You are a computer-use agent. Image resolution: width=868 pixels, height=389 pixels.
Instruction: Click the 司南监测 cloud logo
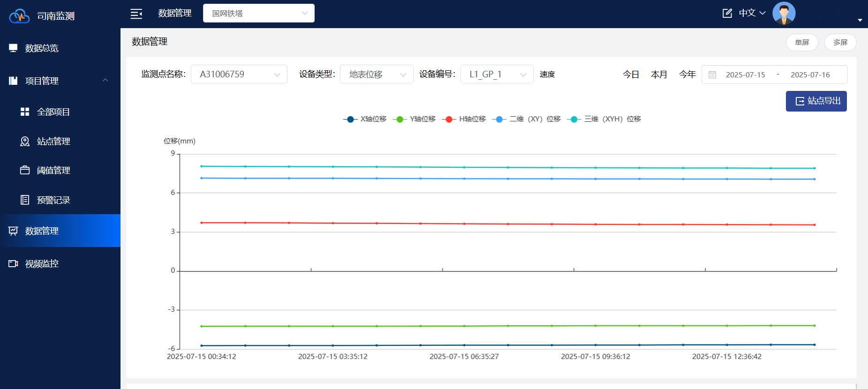pyautogui.click(x=19, y=16)
